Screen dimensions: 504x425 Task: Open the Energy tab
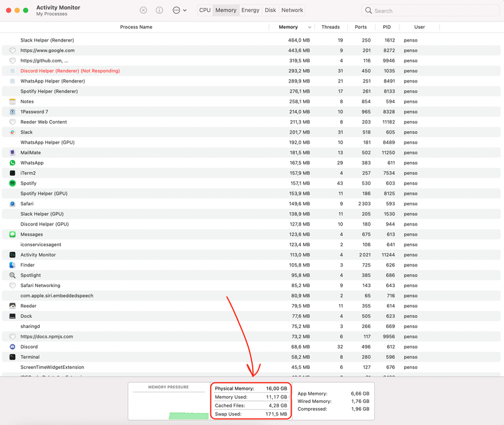(x=250, y=10)
